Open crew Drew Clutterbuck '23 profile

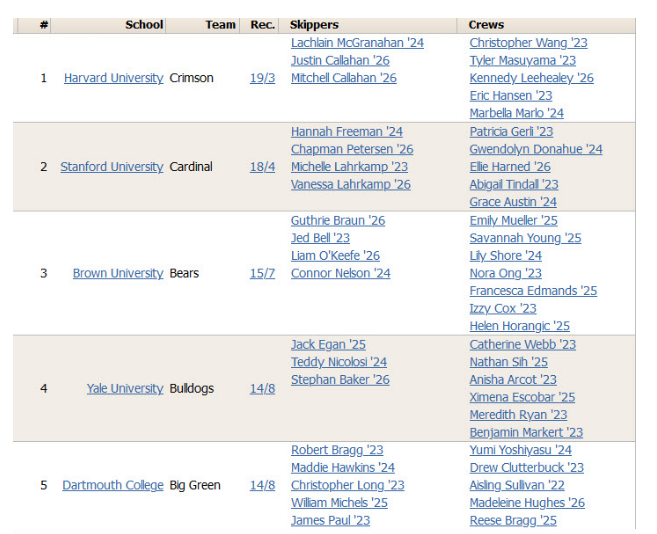(527, 468)
